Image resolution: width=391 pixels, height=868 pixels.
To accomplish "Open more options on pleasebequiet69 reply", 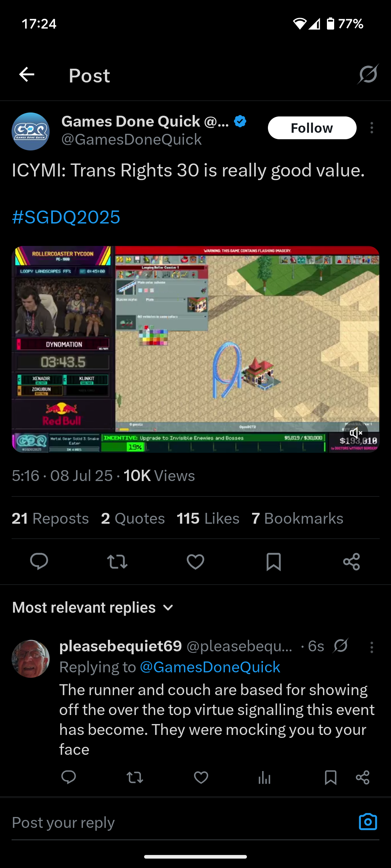I will click(x=372, y=647).
